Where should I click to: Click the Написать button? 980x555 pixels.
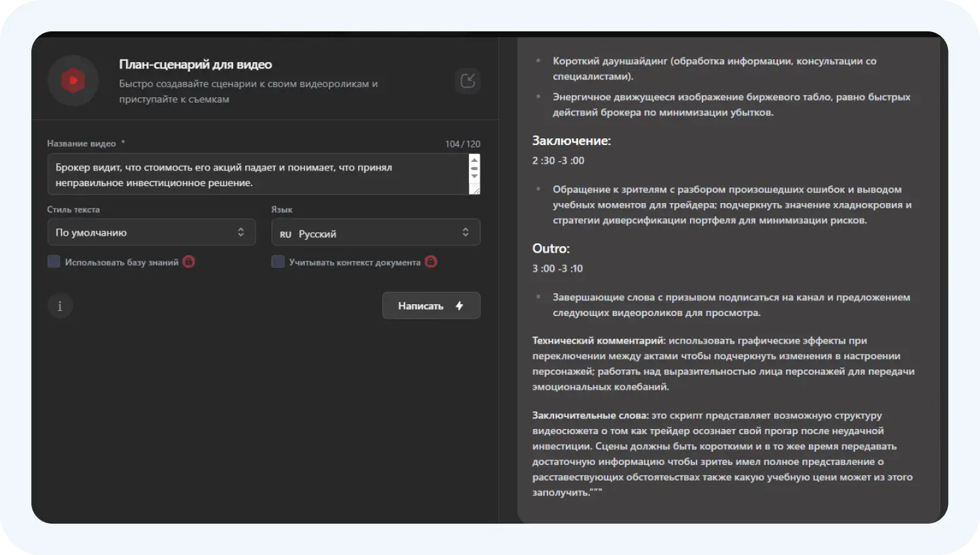pyautogui.click(x=431, y=306)
